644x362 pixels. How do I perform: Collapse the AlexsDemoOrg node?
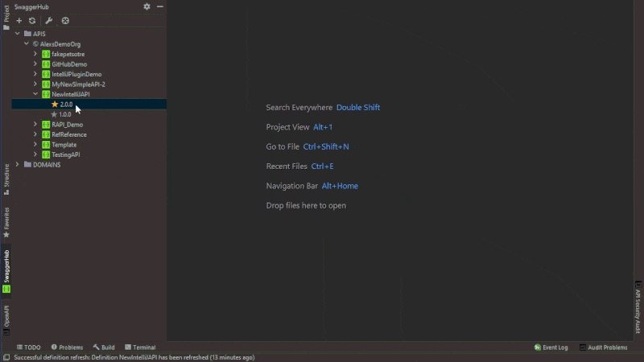(x=27, y=43)
